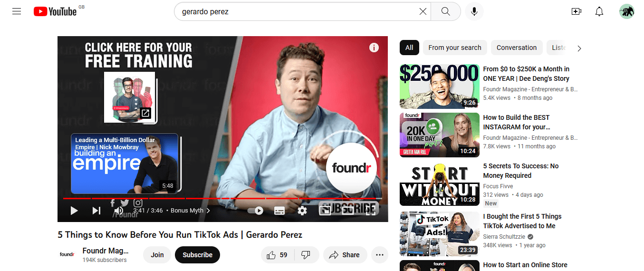Dislike the video with thumbs down

point(306,255)
